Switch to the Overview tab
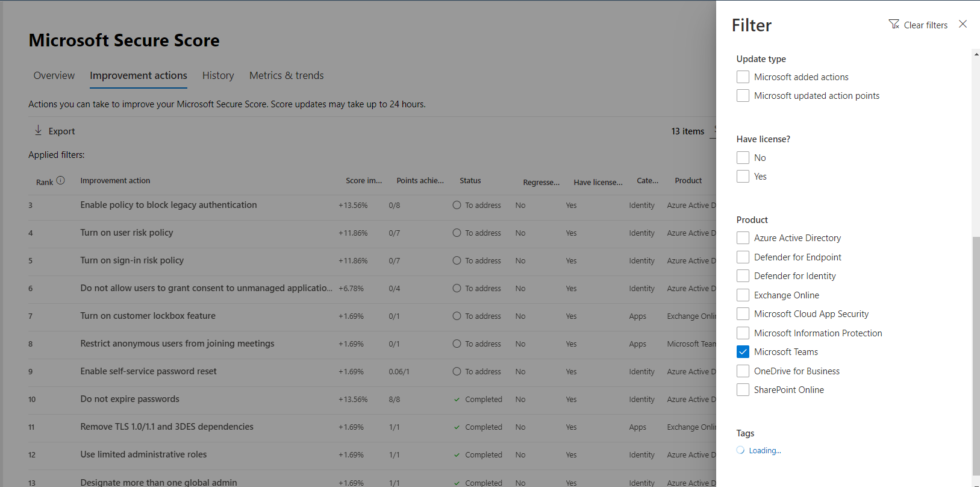 coord(54,75)
